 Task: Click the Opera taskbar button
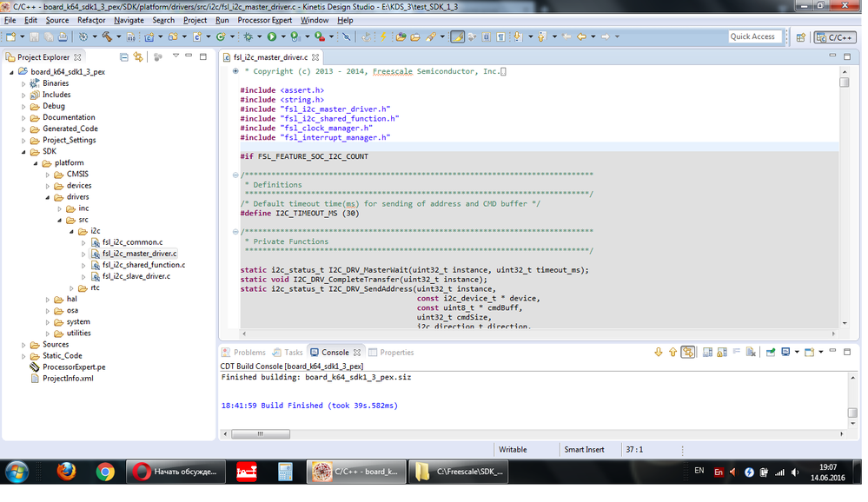pos(176,472)
